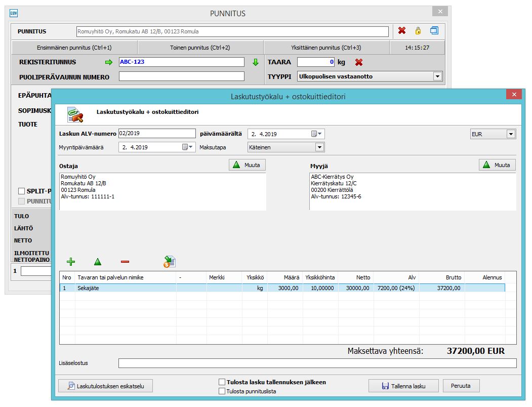
Task: Click the Yksikkö column header
Action: (255, 277)
